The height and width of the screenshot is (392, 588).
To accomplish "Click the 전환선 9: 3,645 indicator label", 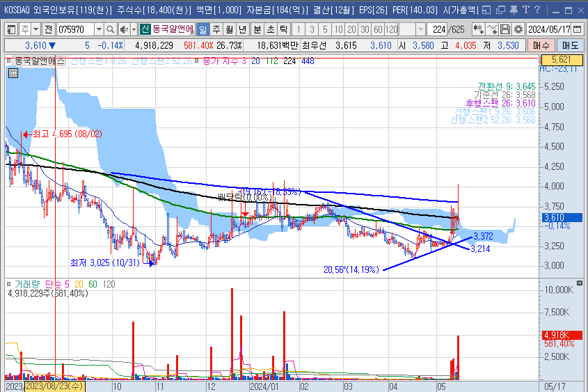I will point(507,86).
